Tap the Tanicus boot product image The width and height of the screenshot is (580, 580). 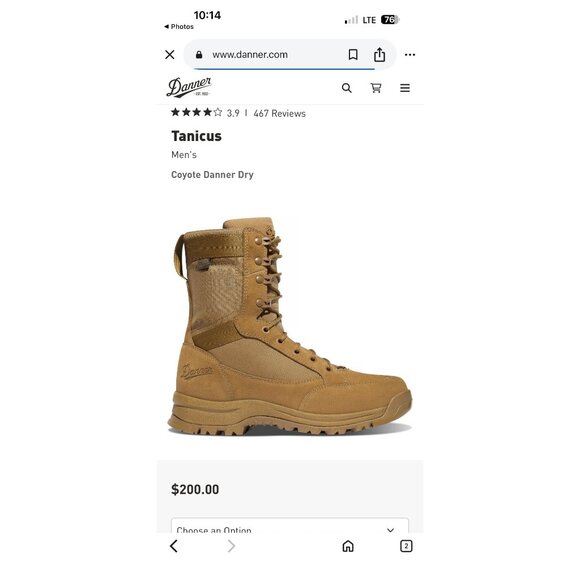pyautogui.click(x=290, y=326)
